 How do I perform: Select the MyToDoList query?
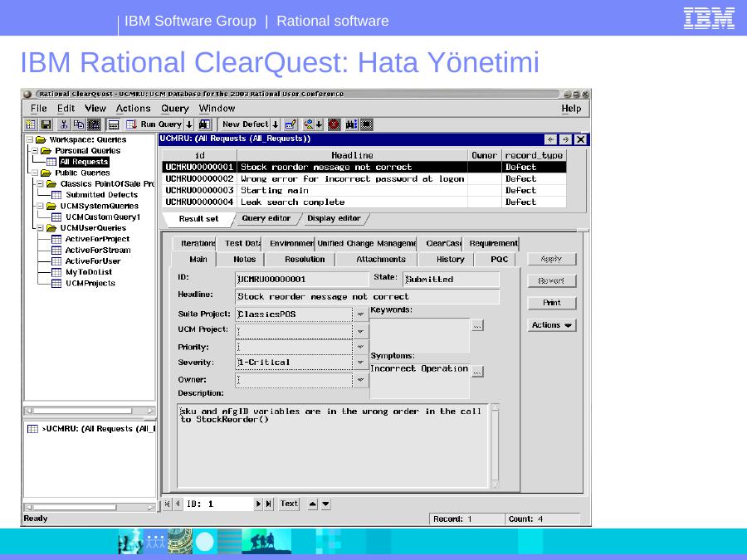[x=89, y=272]
